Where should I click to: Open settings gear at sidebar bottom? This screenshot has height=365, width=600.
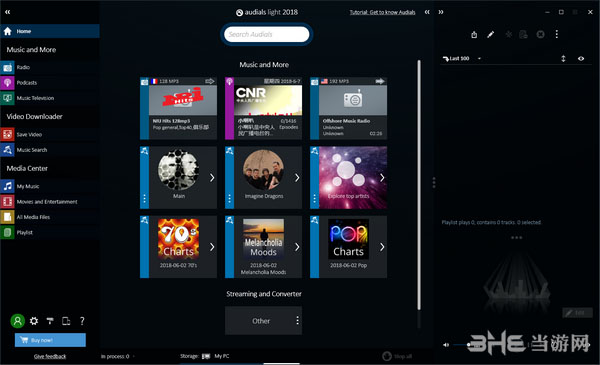[34, 321]
